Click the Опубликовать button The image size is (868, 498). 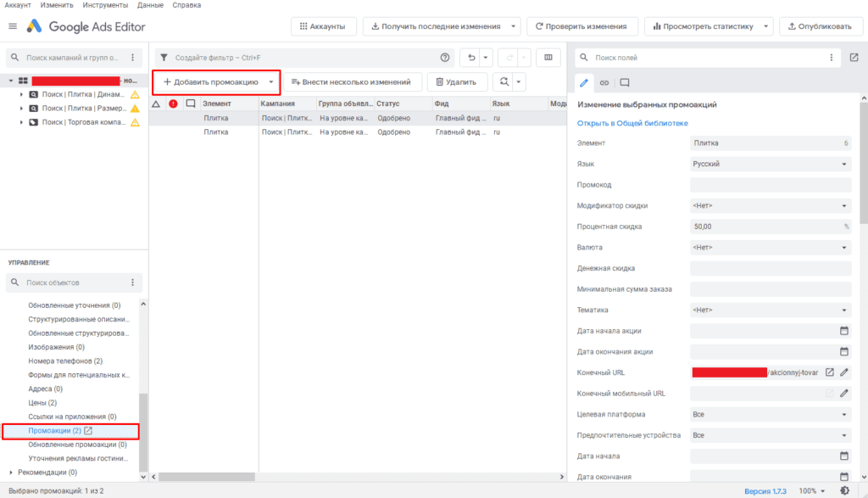[x=821, y=26]
